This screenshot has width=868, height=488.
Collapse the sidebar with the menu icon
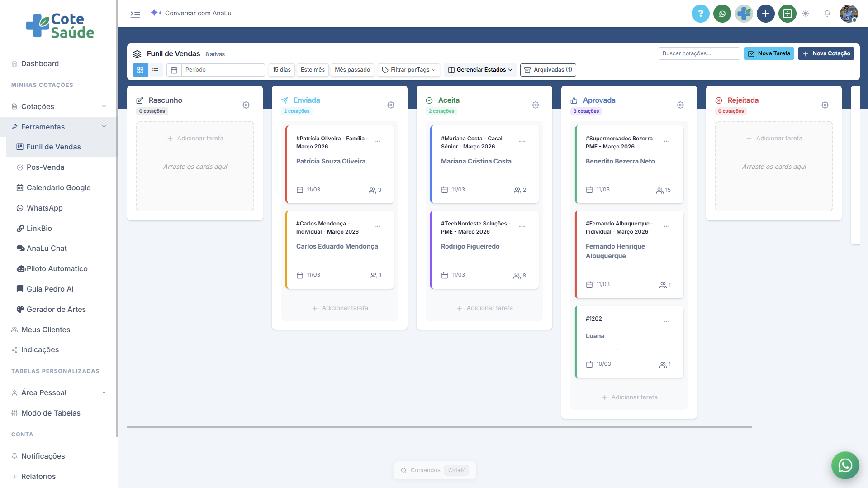135,14
